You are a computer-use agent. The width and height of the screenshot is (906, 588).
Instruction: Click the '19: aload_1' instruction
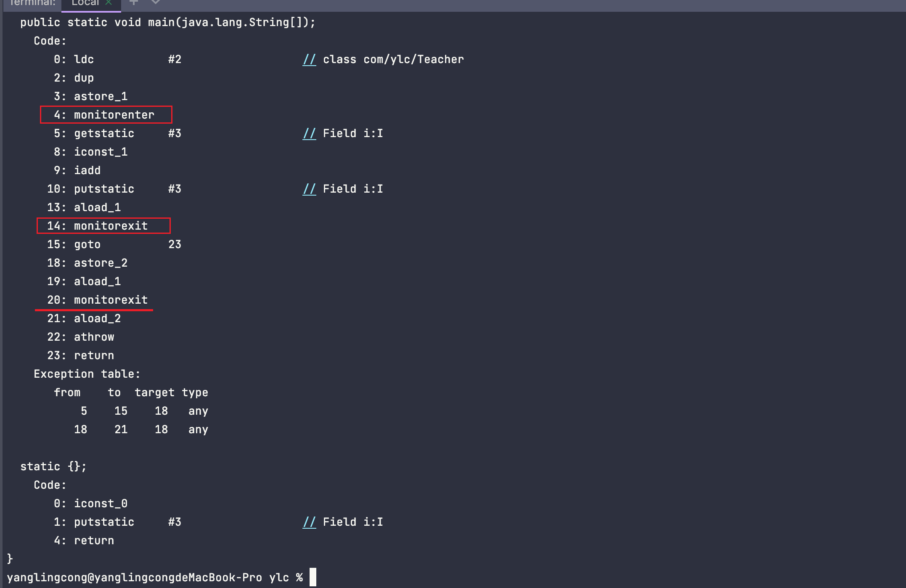[x=84, y=282]
